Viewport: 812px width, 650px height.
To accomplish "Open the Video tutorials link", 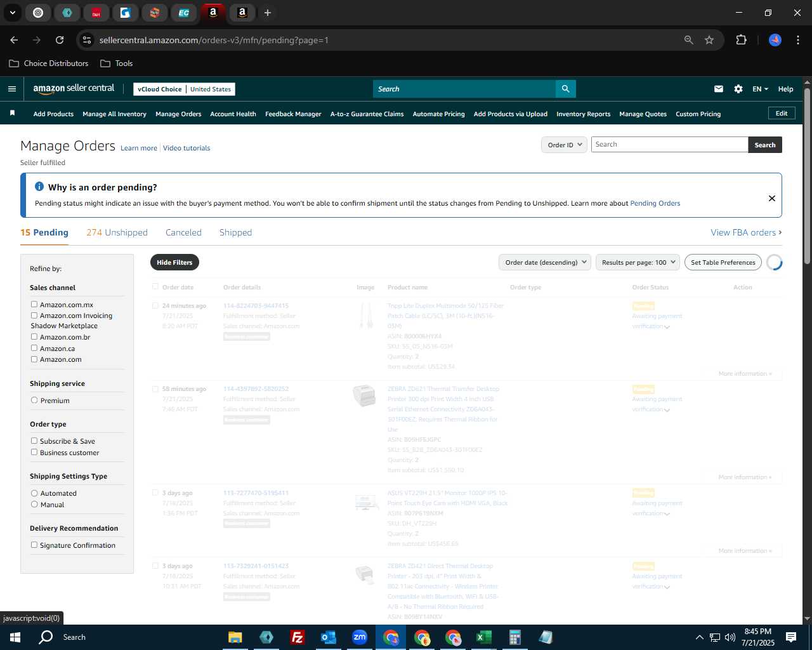I will click(187, 148).
